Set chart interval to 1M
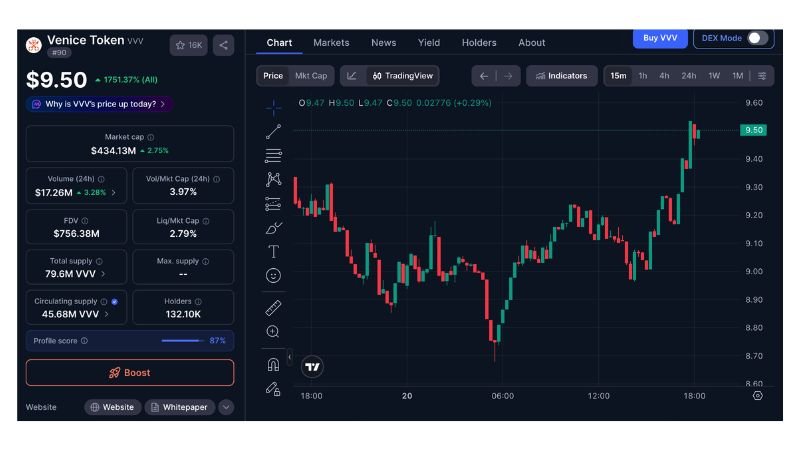This screenshot has width=800, height=450. (x=738, y=76)
